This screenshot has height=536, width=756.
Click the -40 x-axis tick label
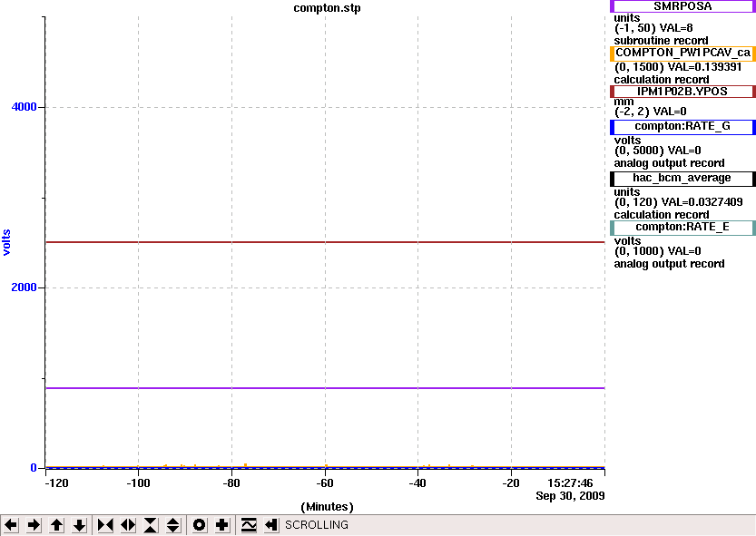pyautogui.click(x=417, y=483)
